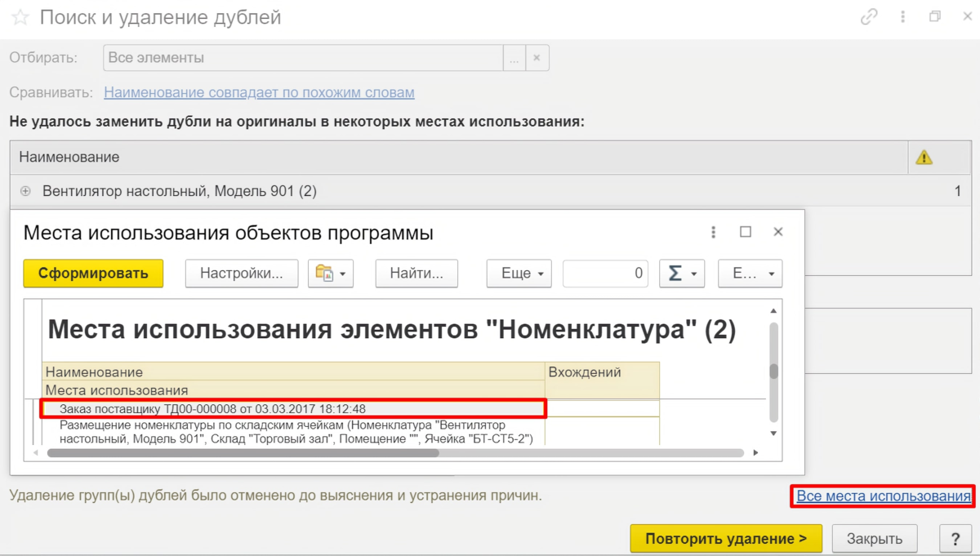
Task: Click the numeric field showing 0
Action: click(x=605, y=274)
